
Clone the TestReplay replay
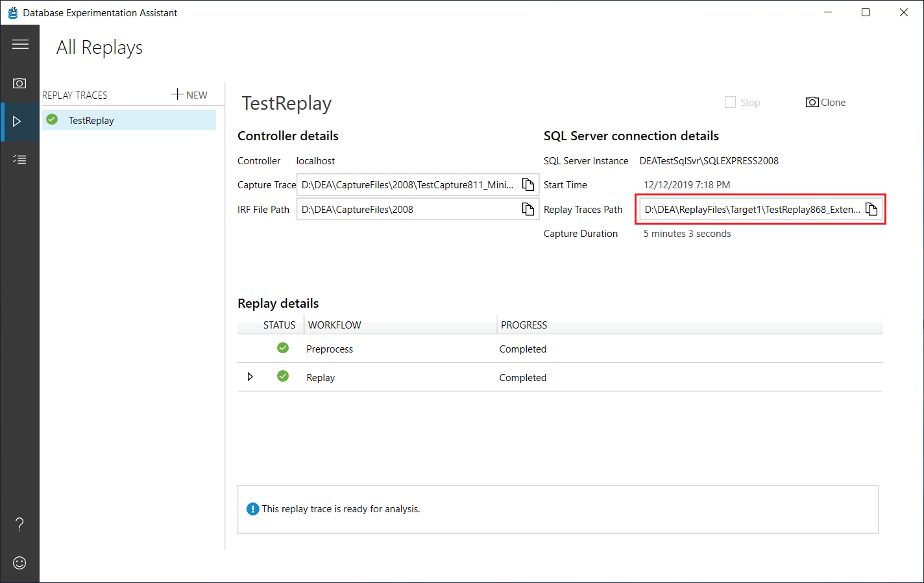825,103
